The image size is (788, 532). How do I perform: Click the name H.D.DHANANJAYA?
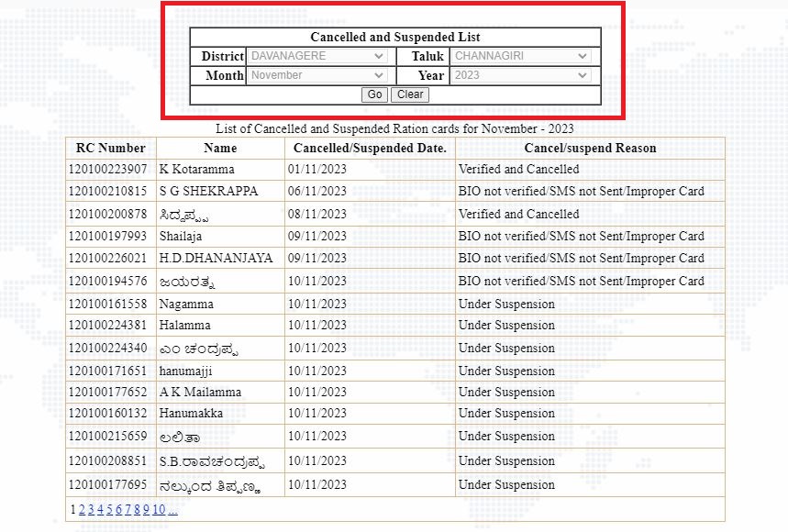click(x=216, y=259)
